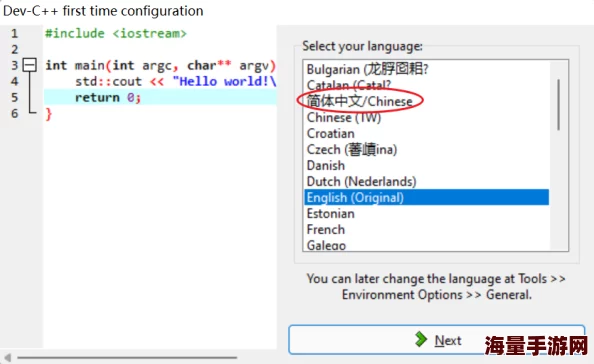Click the code preview horizontal scrollbar
The width and height of the screenshot is (594, 364).
click(x=127, y=357)
